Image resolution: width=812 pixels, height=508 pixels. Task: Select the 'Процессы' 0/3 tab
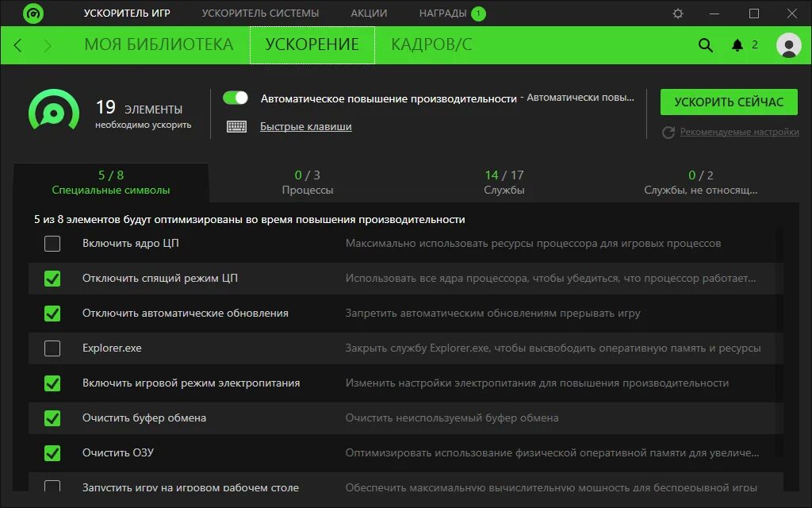308,183
